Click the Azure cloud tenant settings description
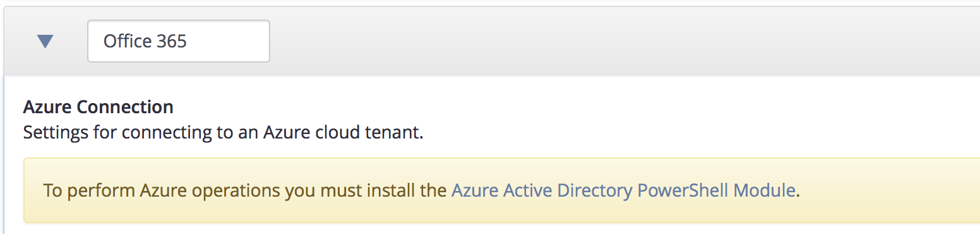This screenshot has width=980, height=234. click(223, 133)
